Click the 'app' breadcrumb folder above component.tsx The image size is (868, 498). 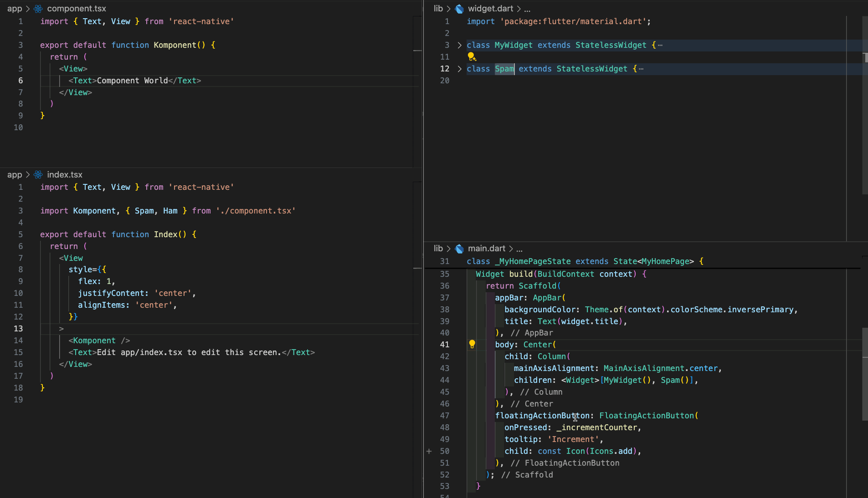[x=15, y=9]
